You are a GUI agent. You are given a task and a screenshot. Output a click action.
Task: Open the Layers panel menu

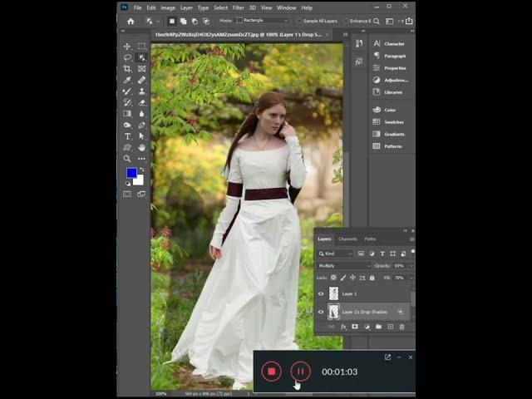coord(411,239)
